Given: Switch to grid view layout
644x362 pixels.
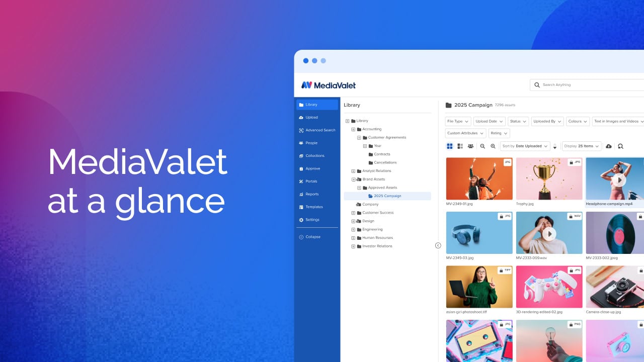Looking at the screenshot, I should [x=450, y=146].
